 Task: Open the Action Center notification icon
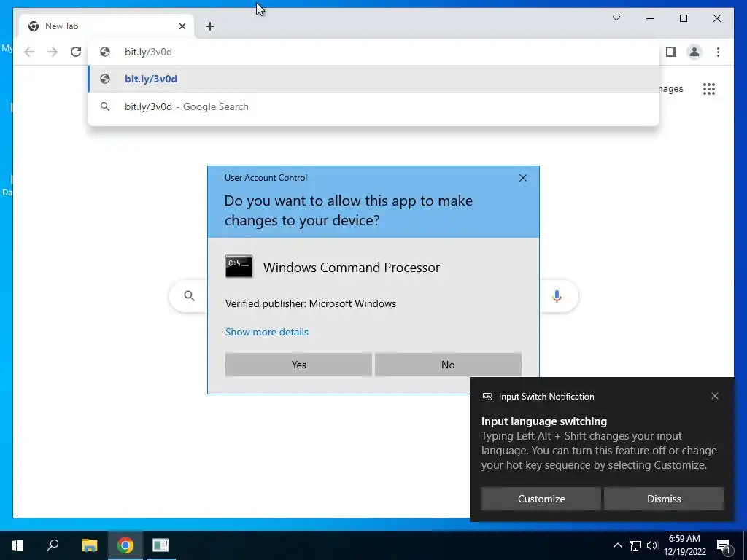pyautogui.click(x=724, y=545)
